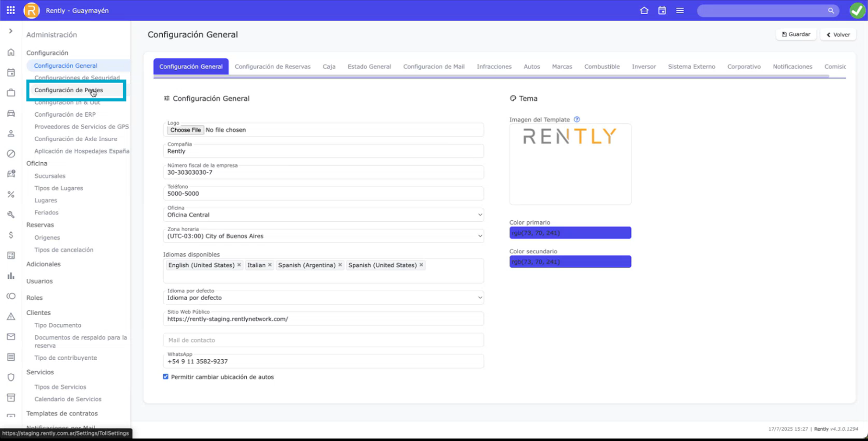Remove English (United States) language tag
Image resolution: width=868 pixels, height=441 pixels.
(x=239, y=265)
